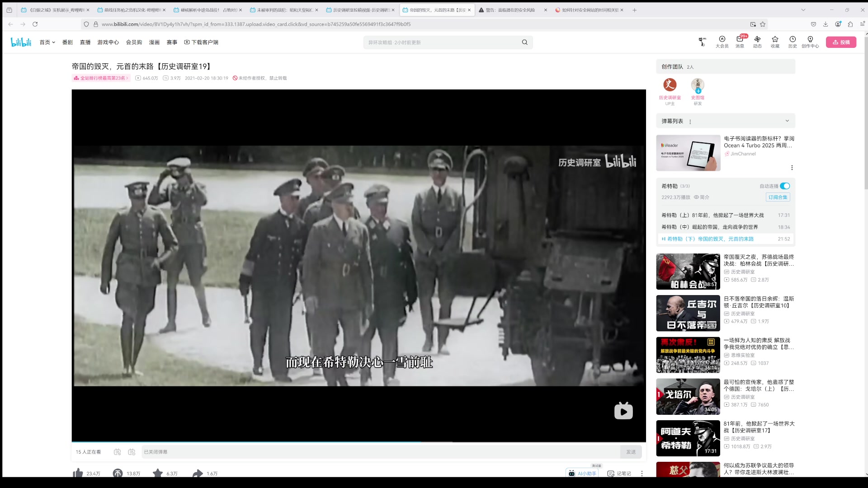Open the 赛事 nav item

tap(172, 42)
